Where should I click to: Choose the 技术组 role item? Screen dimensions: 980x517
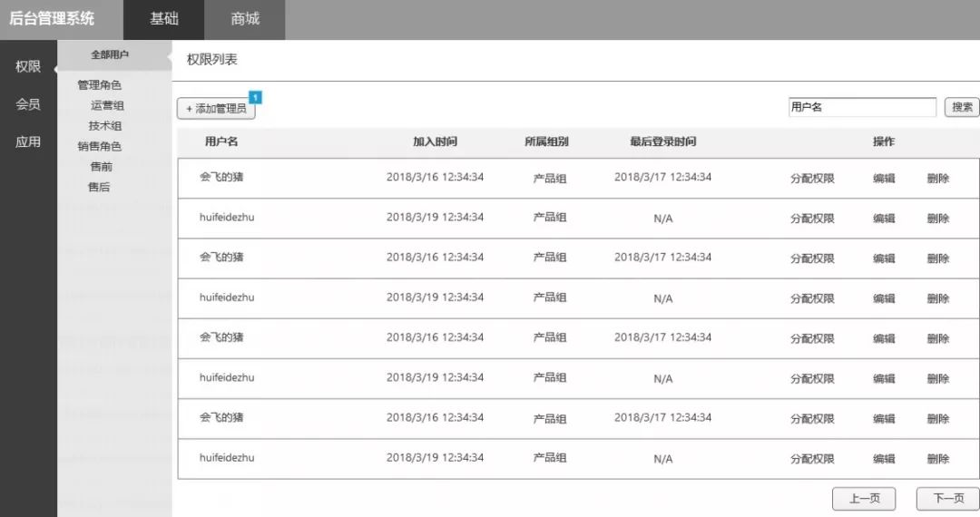[105, 125]
